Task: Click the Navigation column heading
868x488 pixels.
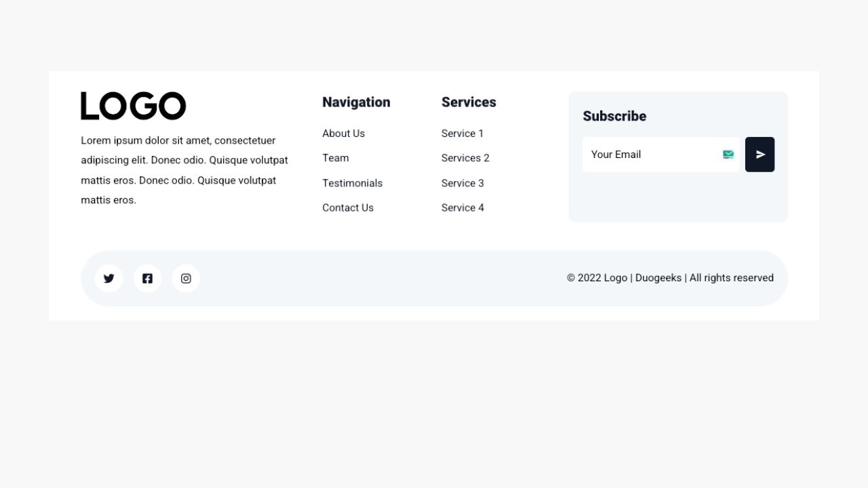Action: (x=356, y=102)
